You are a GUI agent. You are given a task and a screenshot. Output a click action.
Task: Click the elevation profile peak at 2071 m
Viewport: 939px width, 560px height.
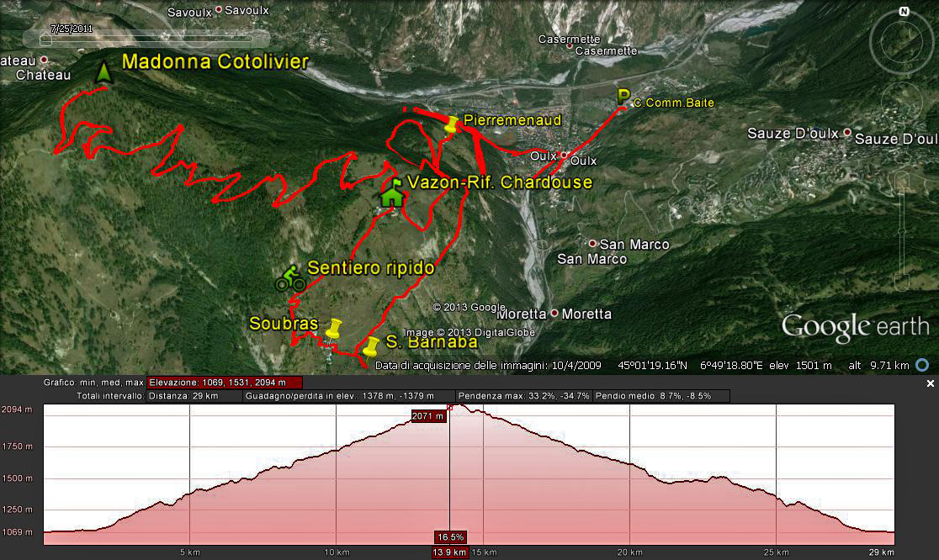(x=449, y=408)
